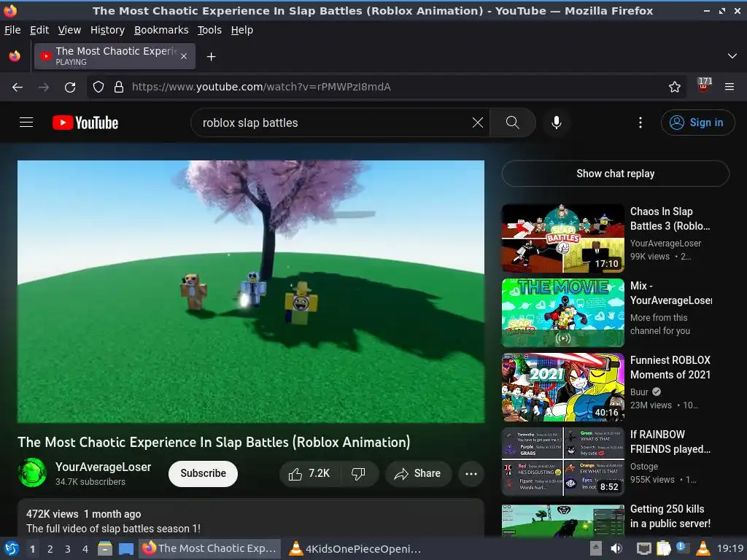747x560 pixels.
Task: Open Funniest ROBLOX Moments of 2021 thumbnail
Action: [x=562, y=387]
